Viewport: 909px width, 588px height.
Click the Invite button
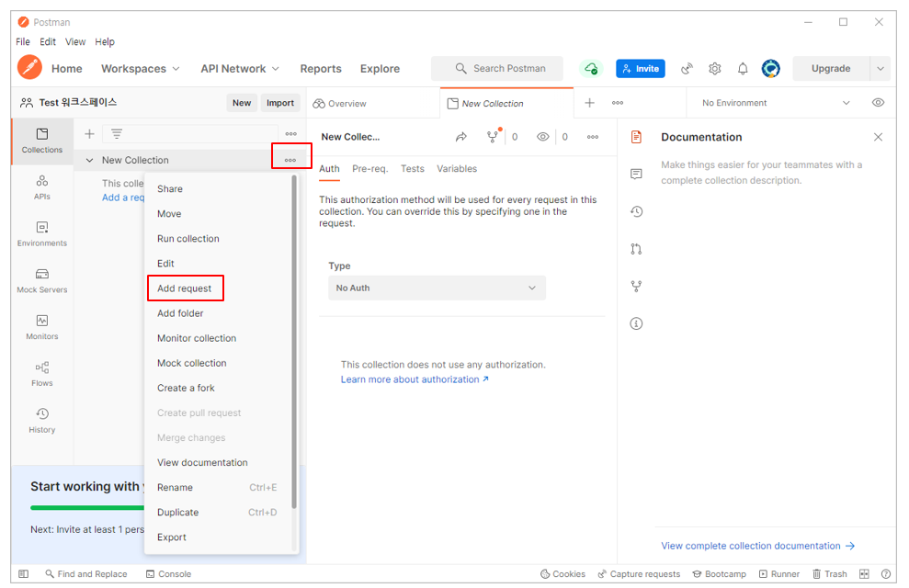(x=641, y=68)
